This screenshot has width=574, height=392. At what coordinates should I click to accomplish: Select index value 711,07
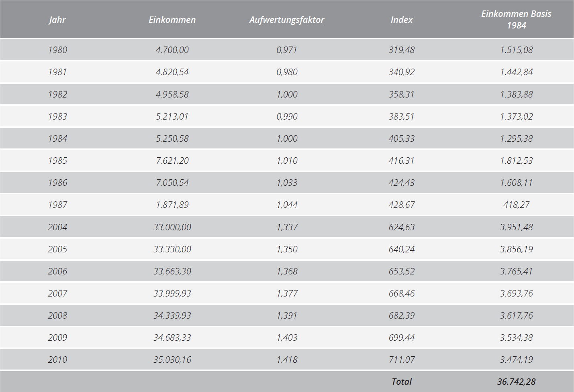(x=402, y=360)
